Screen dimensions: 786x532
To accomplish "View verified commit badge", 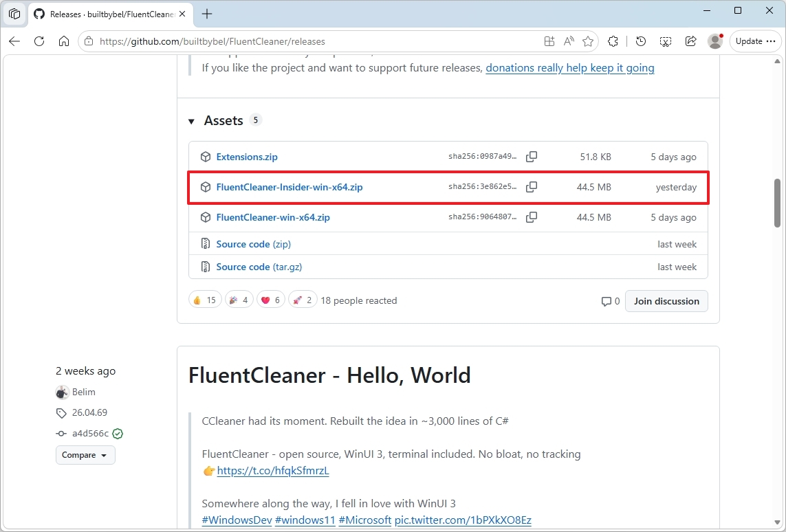I will point(118,433).
